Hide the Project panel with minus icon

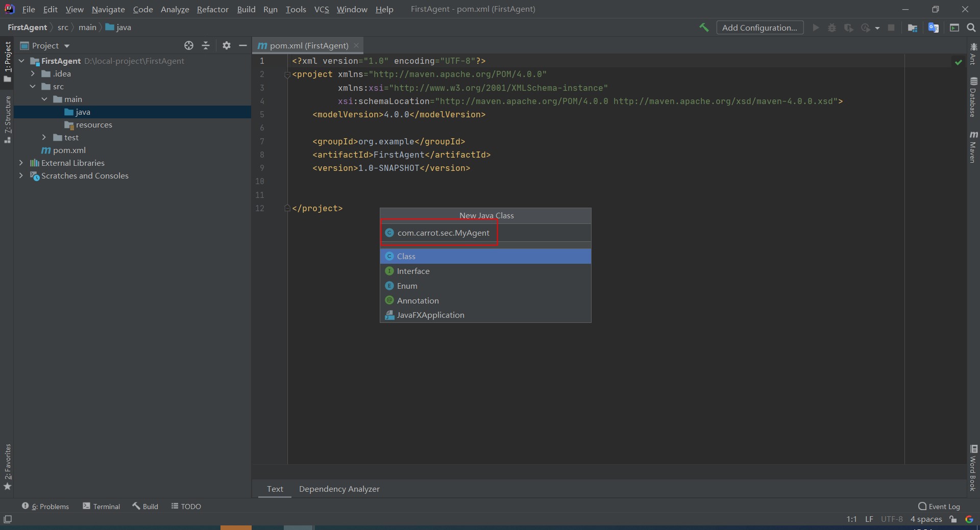click(243, 45)
